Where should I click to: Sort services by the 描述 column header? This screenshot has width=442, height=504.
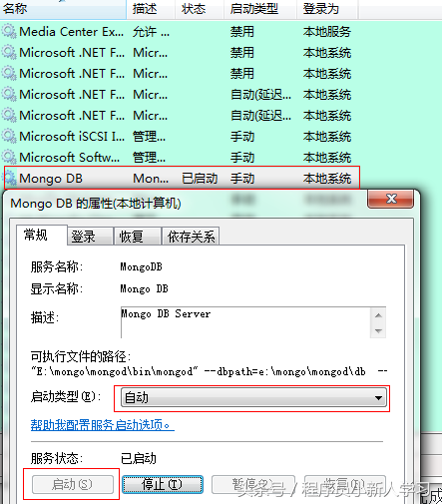(151, 9)
